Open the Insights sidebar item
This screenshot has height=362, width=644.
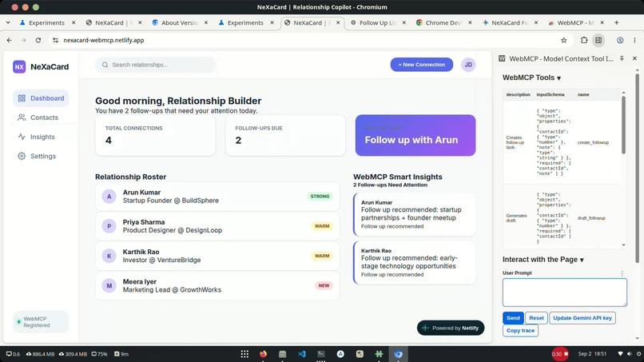tap(41, 137)
